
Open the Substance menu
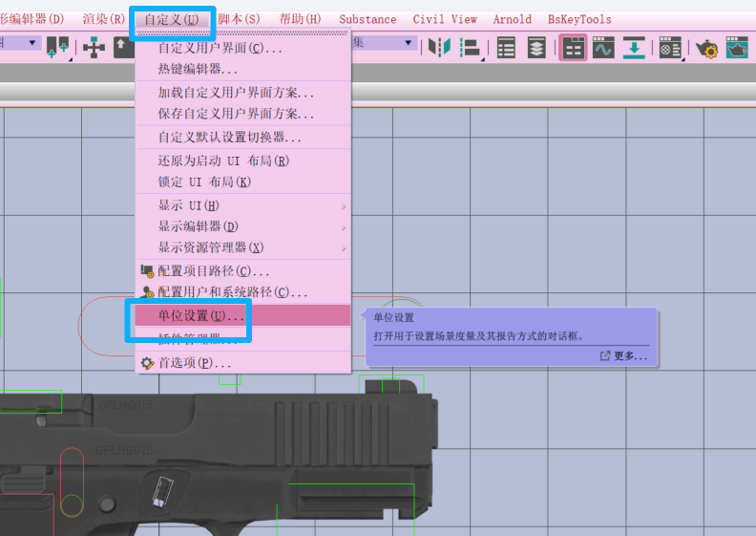tap(367, 19)
